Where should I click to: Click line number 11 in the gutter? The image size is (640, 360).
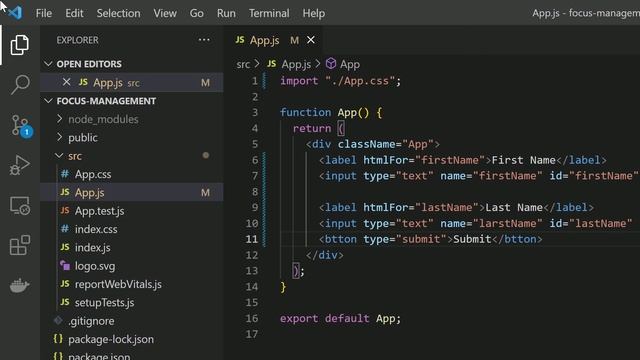[x=251, y=239]
